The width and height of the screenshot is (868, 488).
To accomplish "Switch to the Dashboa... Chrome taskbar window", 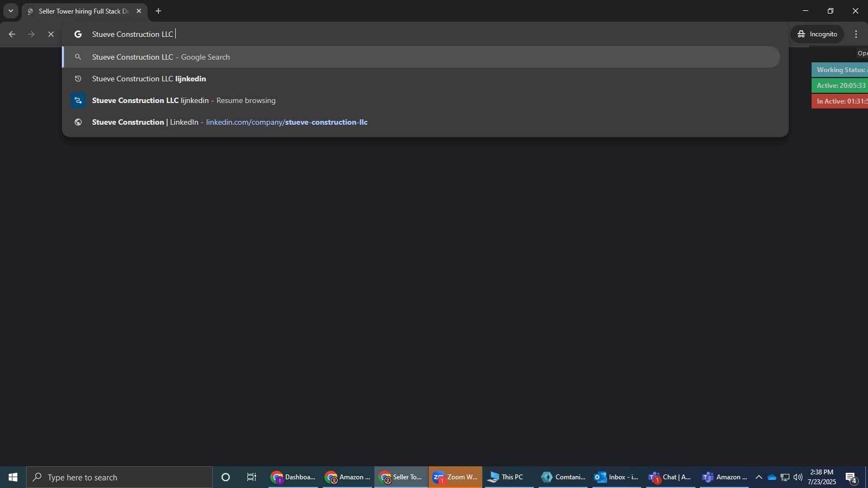I will [293, 477].
